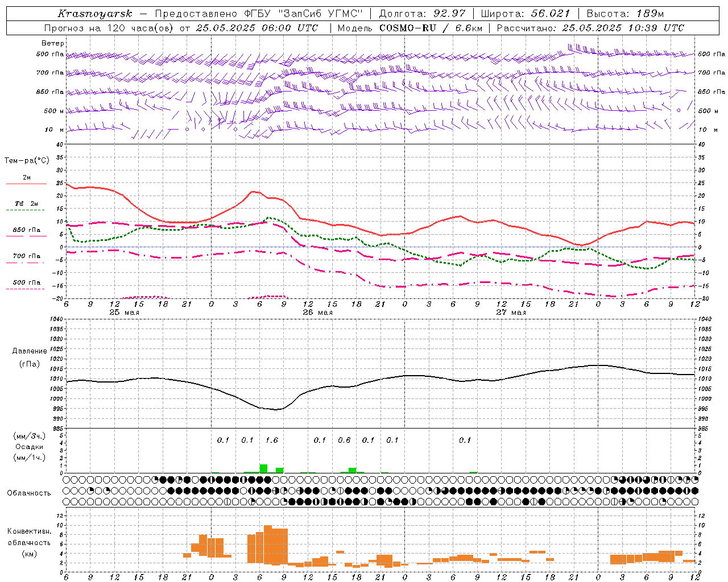Viewport: 728px width, 582px height.
Task: Click the 0.6 precipitation value
Action: tap(344, 440)
